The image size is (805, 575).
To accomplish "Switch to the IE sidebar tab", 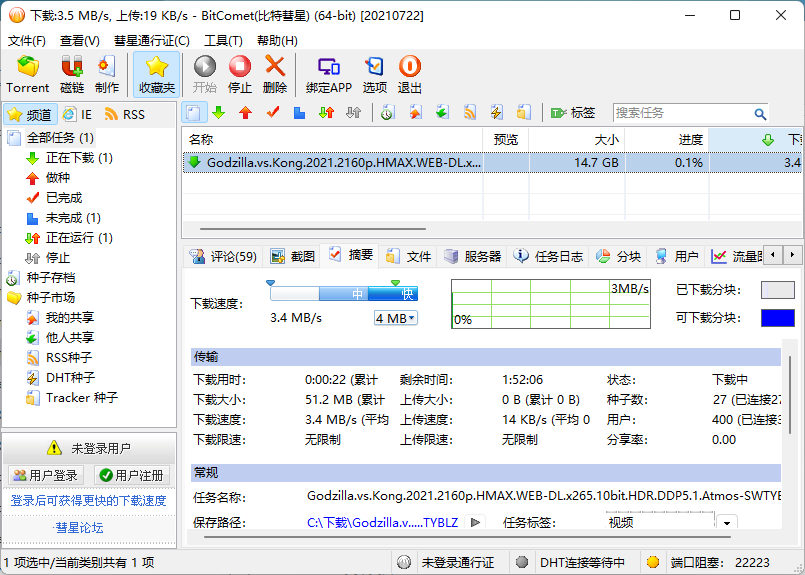I will (x=77, y=114).
